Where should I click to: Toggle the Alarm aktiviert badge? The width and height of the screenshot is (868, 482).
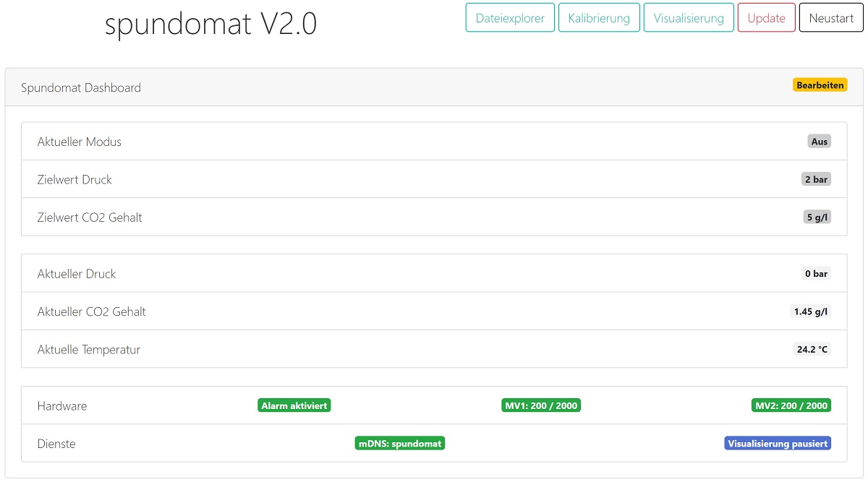coord(294,405)
